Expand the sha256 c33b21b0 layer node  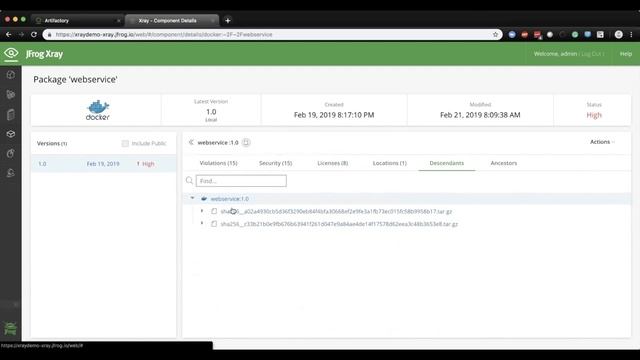[202, 223]
